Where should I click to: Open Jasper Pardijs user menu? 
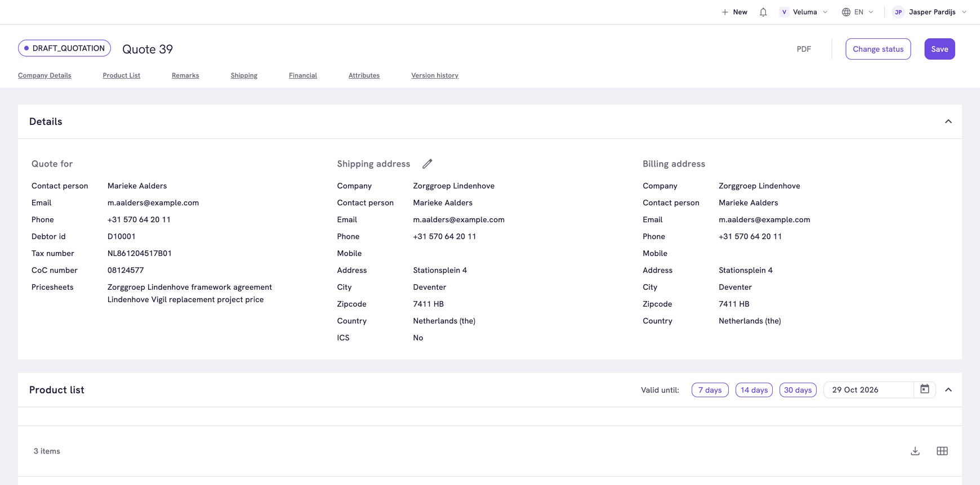tap(930, 12)
